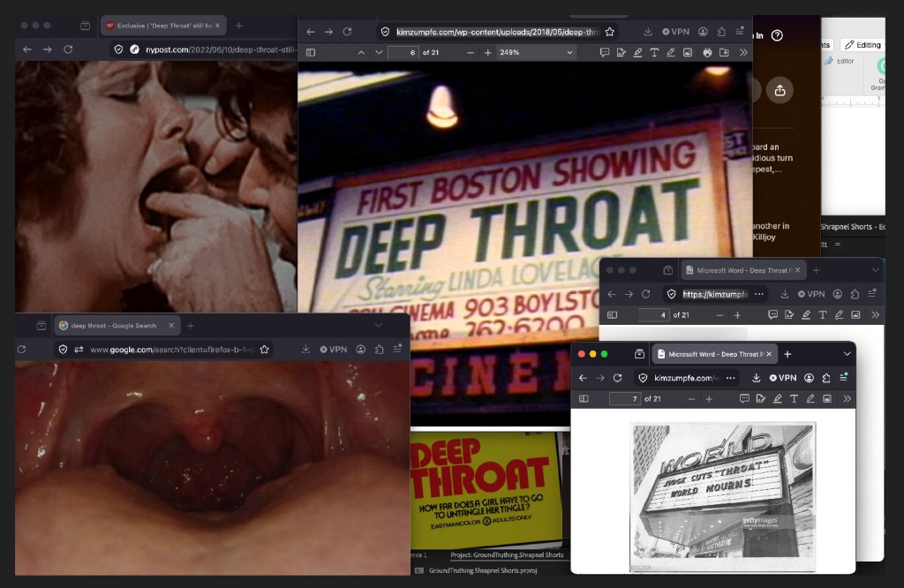Viewport: 904px width, 588px height.
Task: Close the Google Search tab
Action: click(x=171, y=326)
